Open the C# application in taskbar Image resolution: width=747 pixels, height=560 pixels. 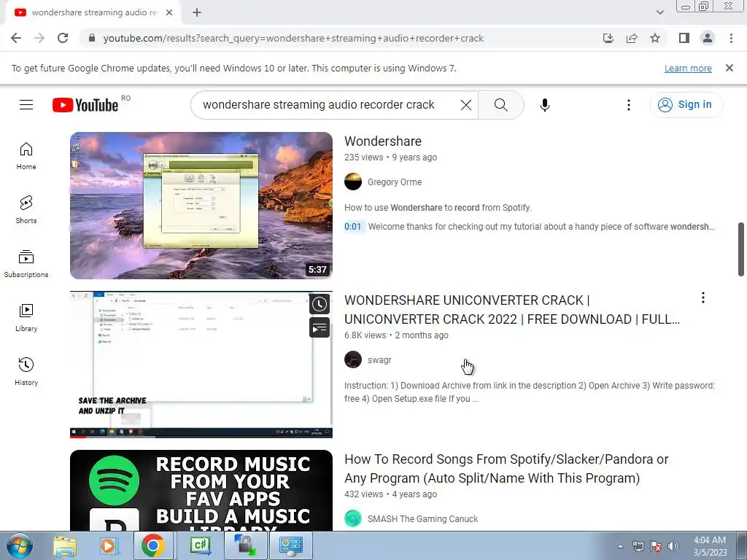point(200,545)
